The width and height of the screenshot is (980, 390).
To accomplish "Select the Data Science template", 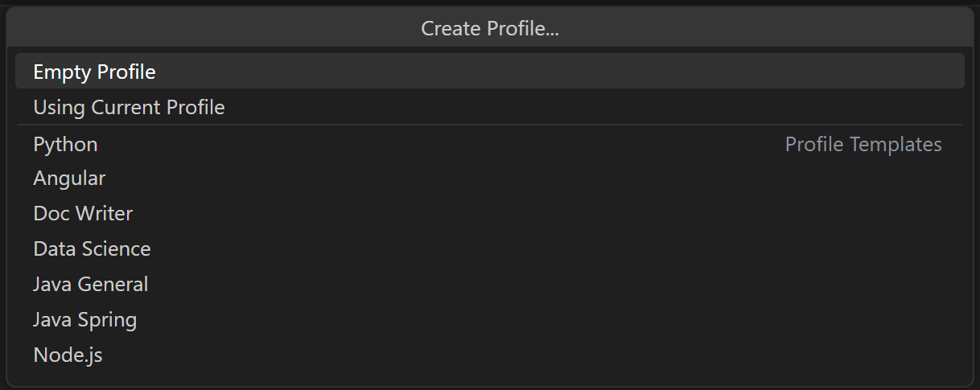I will pyautogui.click(x=92, y=249).
